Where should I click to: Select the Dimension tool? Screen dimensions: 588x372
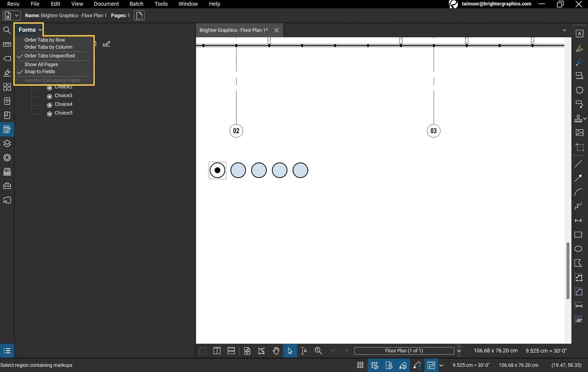click(578, 220)
